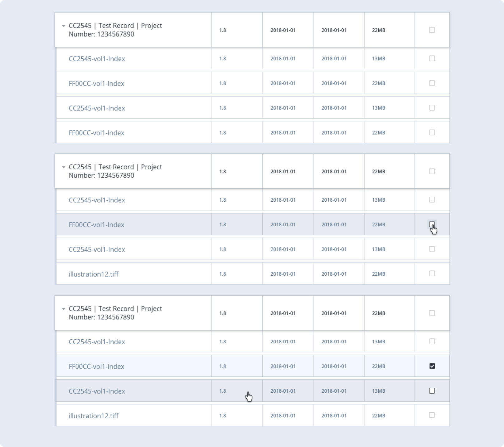Collapse the middle table's CC2545 Test Record group
Image resolution: width=504 pixels, height=447 pixels.
pyautogui.click(x=64, y=167)
